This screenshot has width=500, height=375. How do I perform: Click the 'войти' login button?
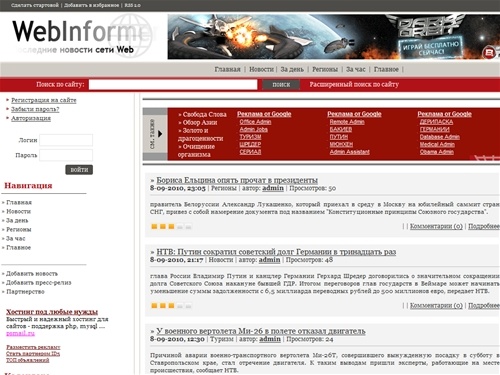pos(79,170)
